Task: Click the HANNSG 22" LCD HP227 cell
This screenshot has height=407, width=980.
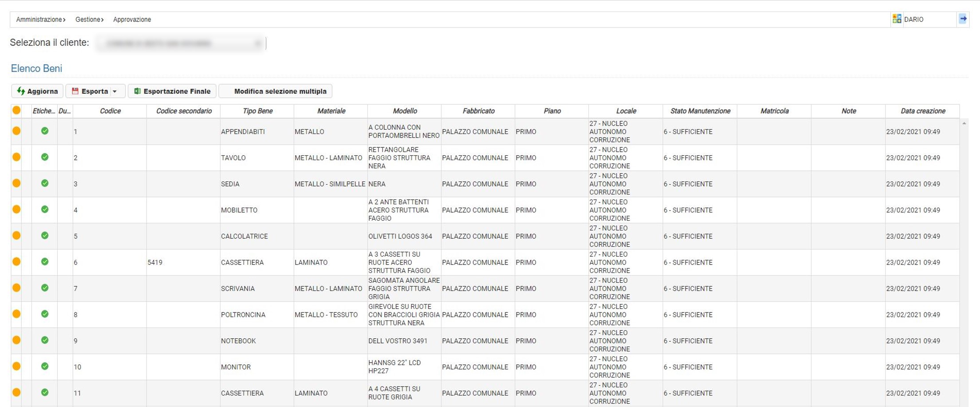Action: 404,367
